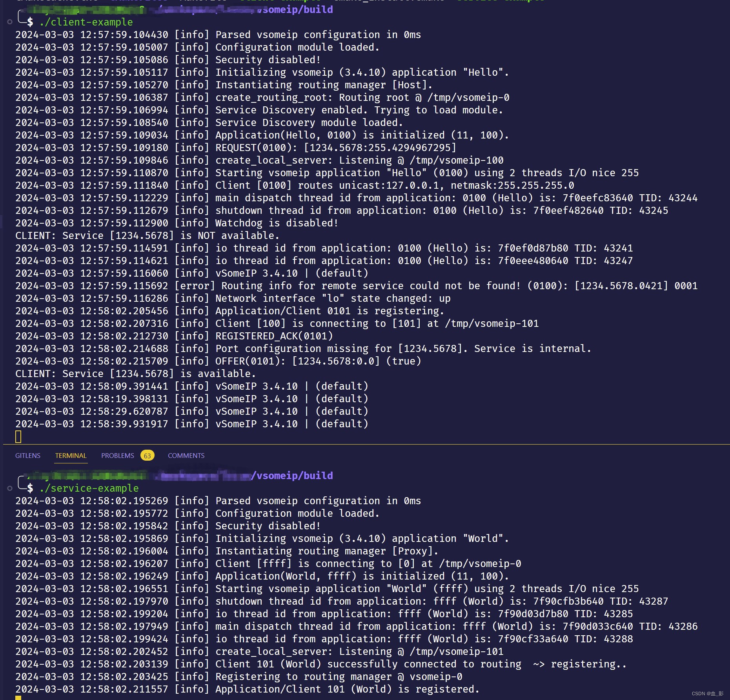The image size is (730, 700).
Task: Click the ./service-example command text
Action: [89, 488]
